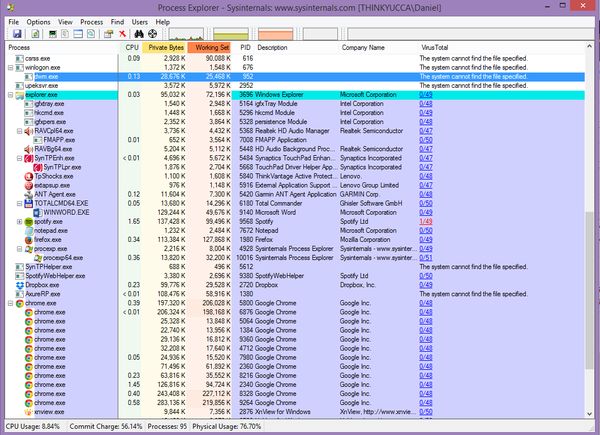Screen dimensions: 600x435
Task: Click the xnview.exe icon
Action: click(29, 412)
